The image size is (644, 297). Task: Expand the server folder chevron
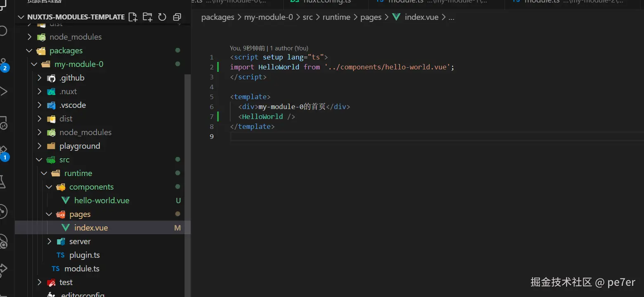(x=49, y=242)
